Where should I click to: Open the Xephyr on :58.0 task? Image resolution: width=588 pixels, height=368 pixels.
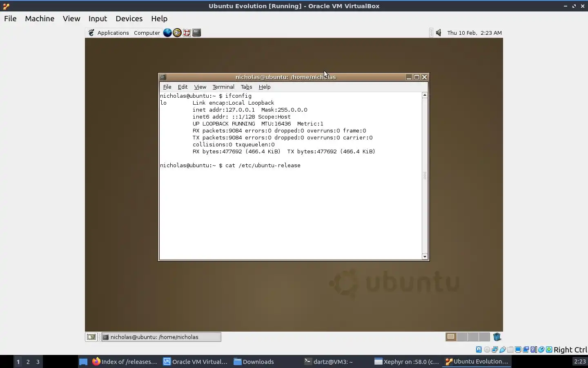(407, 361)
